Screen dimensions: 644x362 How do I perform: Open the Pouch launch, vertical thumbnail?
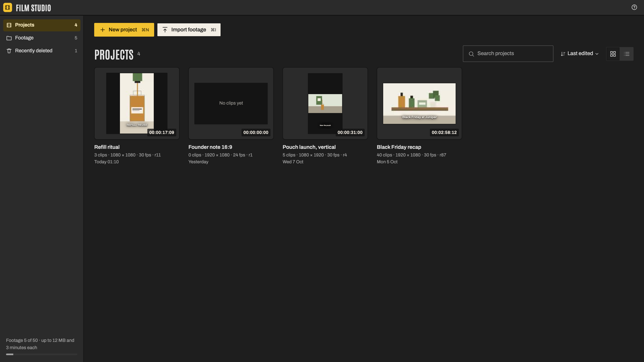click(x=325, y=103)
